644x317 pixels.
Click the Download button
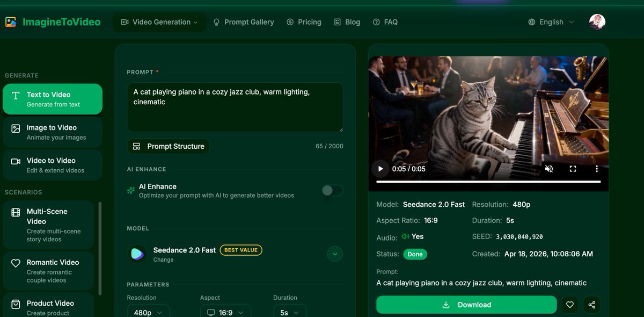coord(466,305)
